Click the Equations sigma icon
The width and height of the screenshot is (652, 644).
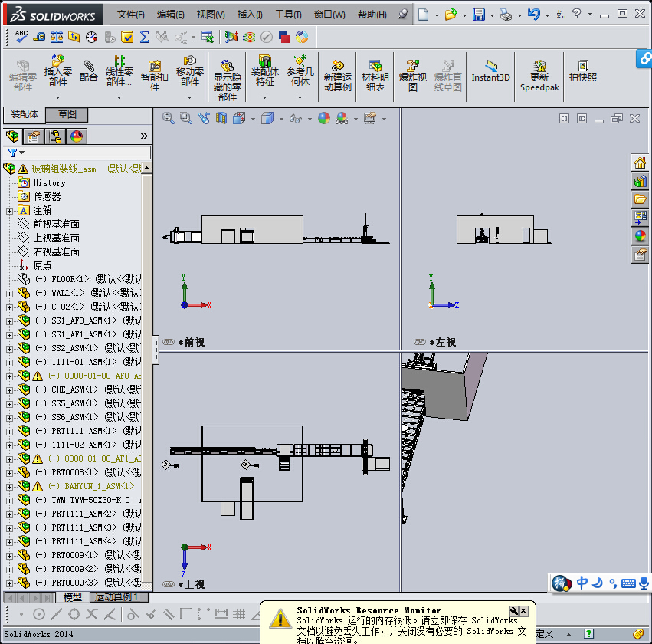coord(144,37)
